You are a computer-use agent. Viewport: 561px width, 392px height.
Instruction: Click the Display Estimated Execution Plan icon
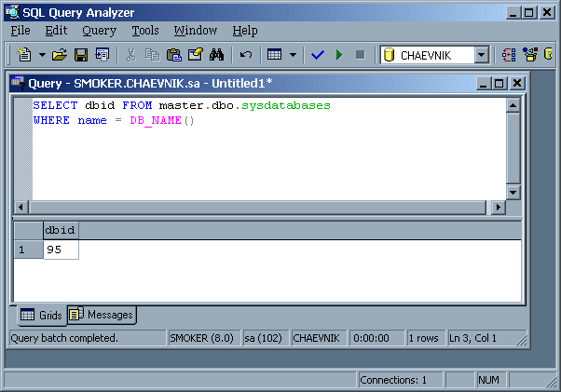pyautogui.click(x=509, y=55)
